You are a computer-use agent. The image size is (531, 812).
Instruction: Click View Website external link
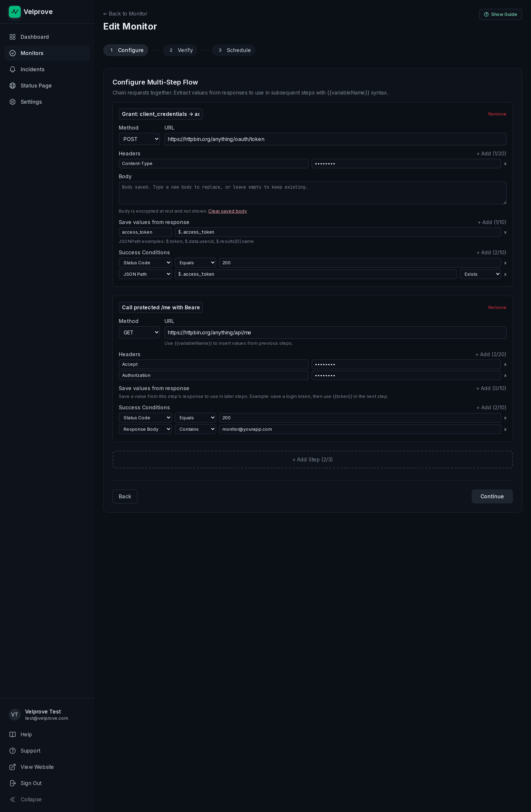click(x=47, y=767)
